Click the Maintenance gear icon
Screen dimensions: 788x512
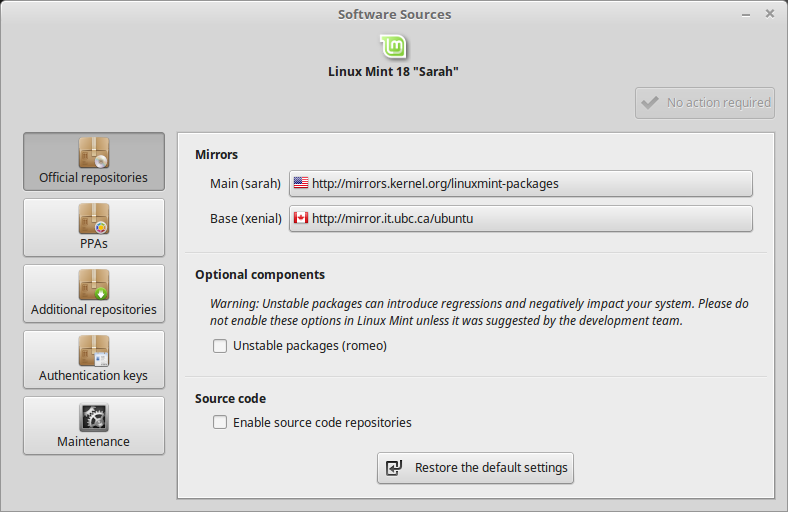[94, 417]
